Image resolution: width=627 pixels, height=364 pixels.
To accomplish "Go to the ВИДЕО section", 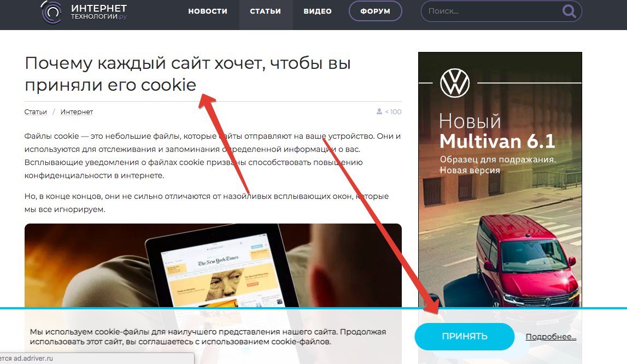I will pos(318,11).
